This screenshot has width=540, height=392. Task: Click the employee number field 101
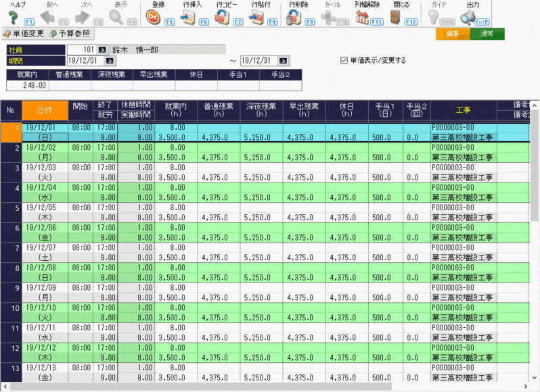pos(83,50)
